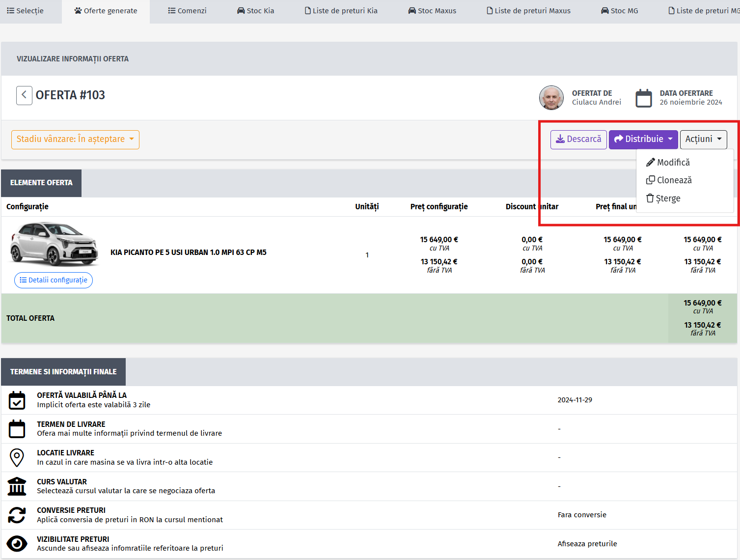Image resolution: width=740 pixels, height=560 pixels.
Task: Click the Unități column header
Action: [x=367, y=207]
